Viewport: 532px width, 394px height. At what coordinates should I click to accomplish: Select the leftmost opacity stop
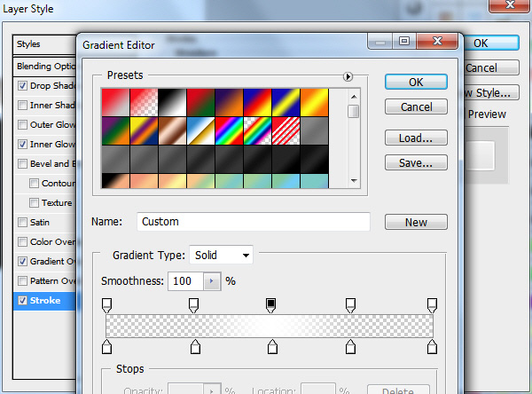click(x=106, y=305)
